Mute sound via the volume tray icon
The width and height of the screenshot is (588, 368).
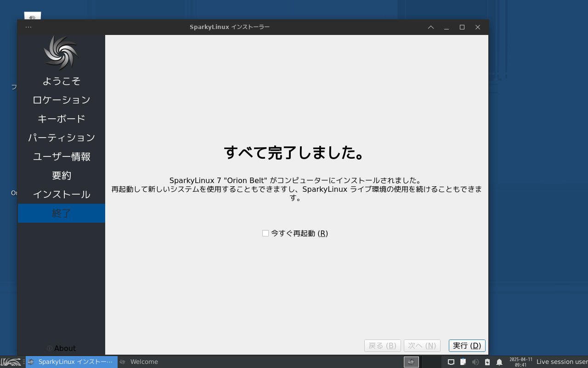pyautogui.click(x=475, y=362)
